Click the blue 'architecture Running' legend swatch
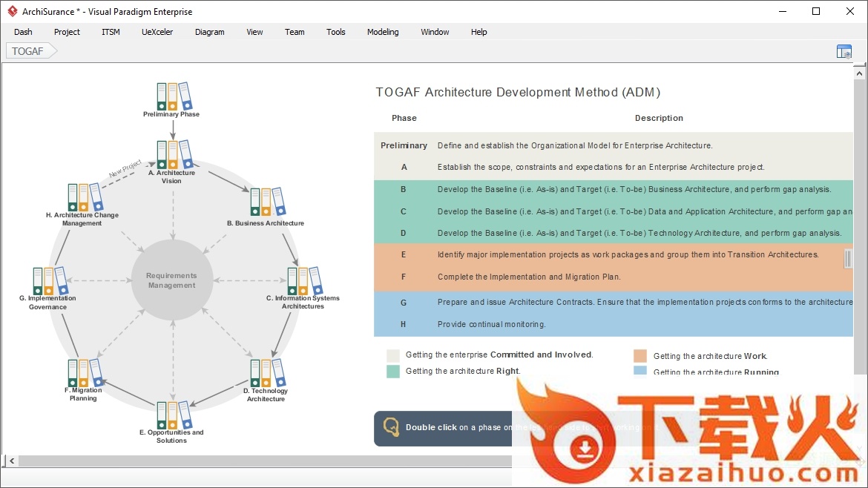The height and width of the screenshot is (488, 868). point(640,370)
